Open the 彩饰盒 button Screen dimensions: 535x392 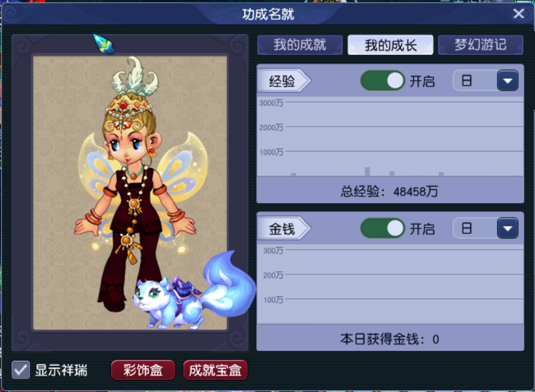(143, 370)
